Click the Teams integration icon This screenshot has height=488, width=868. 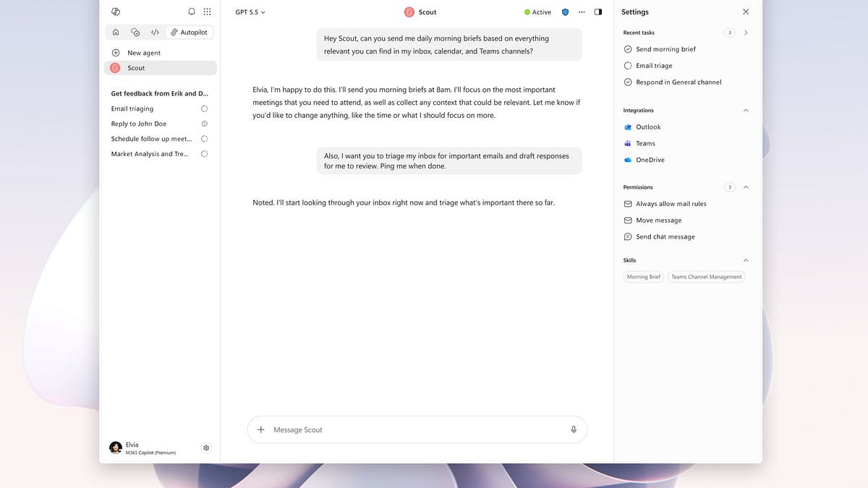point(628,144)
